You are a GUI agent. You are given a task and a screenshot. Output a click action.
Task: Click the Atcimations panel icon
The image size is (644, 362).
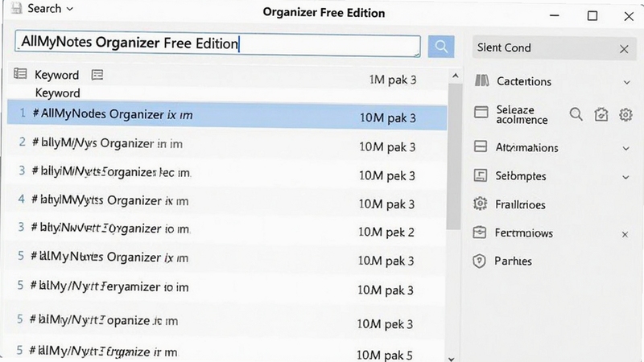(481, 146)
